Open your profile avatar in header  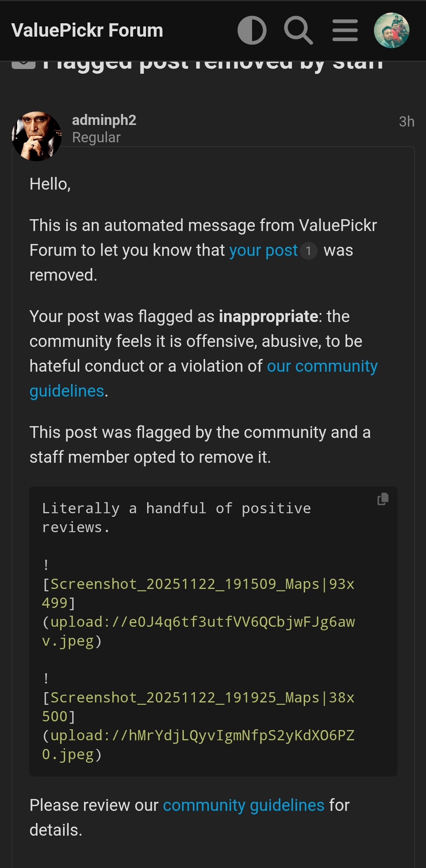click(391, 30)
